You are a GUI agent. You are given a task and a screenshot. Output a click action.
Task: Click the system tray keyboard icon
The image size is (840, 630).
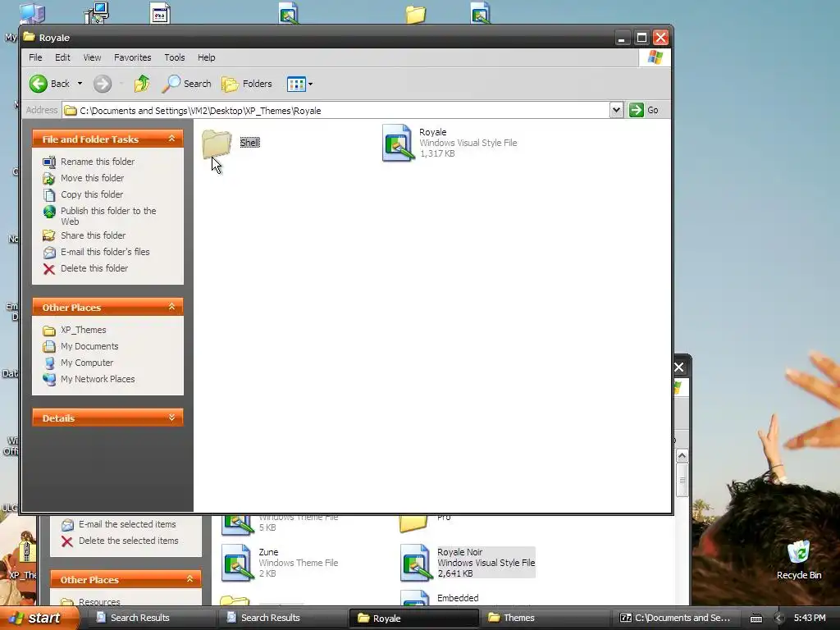click(x=756, y=619)
